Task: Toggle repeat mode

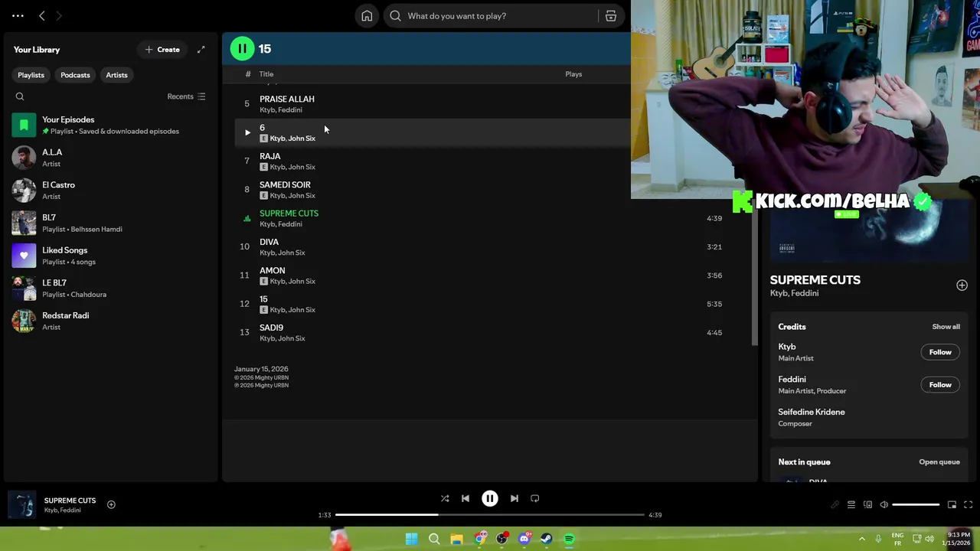Action: (x=535, y=498)
